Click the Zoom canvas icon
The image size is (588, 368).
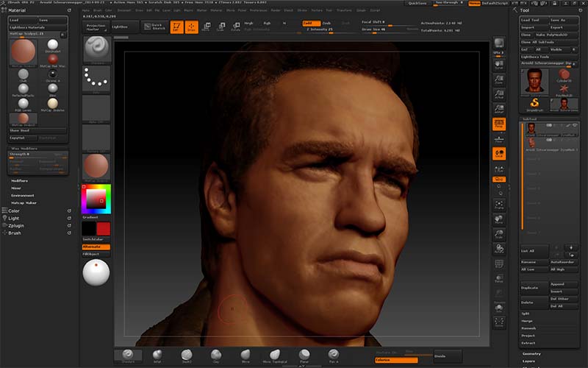point(499,79)
